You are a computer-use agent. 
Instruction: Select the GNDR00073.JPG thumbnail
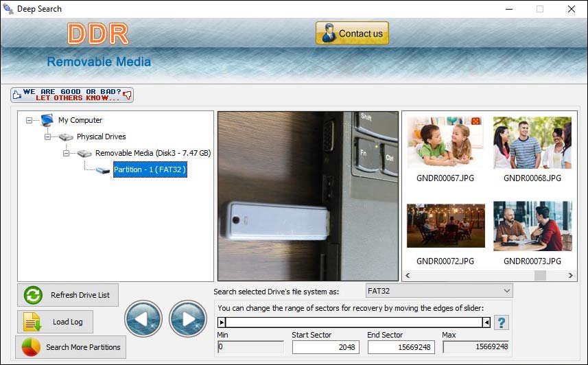[x=532, y=226]
